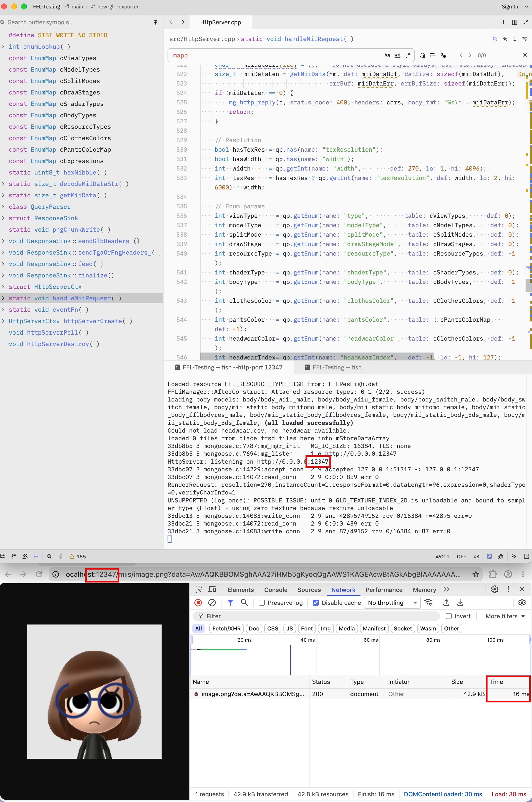Click the DevTools record network log icon
Viewport: 532px width, 802px height.
click(x=198, y=603)
